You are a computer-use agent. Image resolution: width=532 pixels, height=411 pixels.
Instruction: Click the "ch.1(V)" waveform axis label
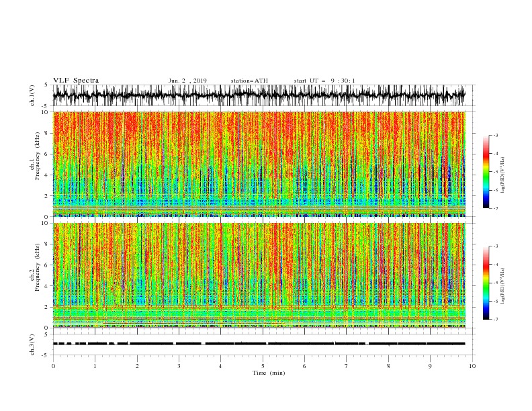(x=32, y=95)
